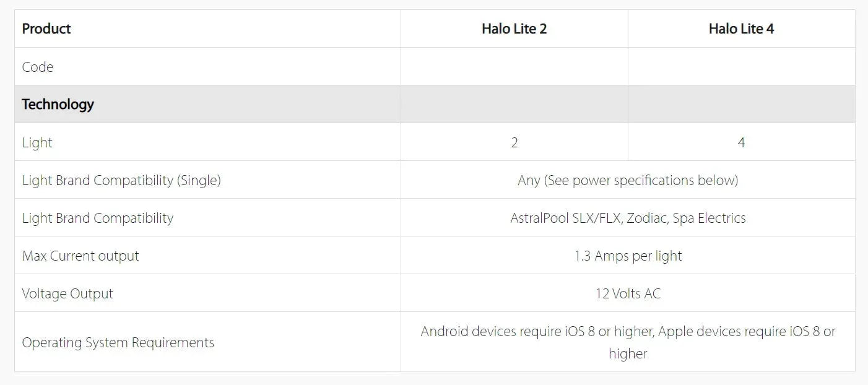This screenshot has width=868, height=385.
Task: Click the Android and Apple iOS requirements text
Action: 628,342
